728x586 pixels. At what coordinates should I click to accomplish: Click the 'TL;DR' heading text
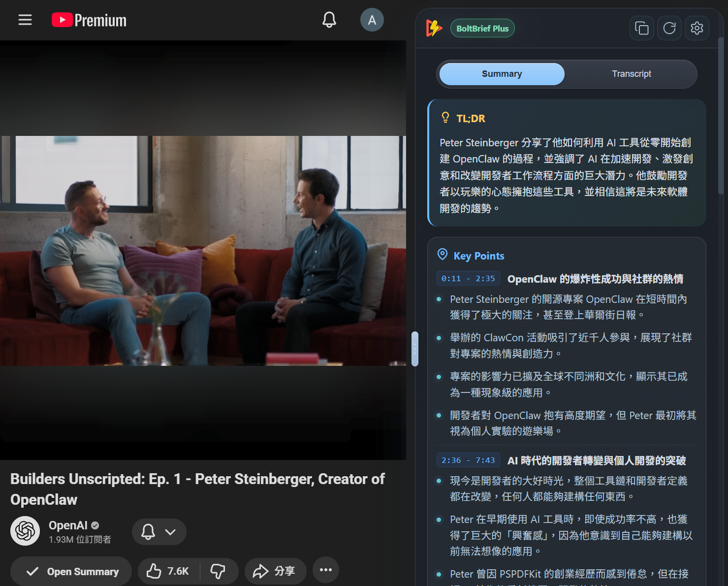(x=471, y=118)
